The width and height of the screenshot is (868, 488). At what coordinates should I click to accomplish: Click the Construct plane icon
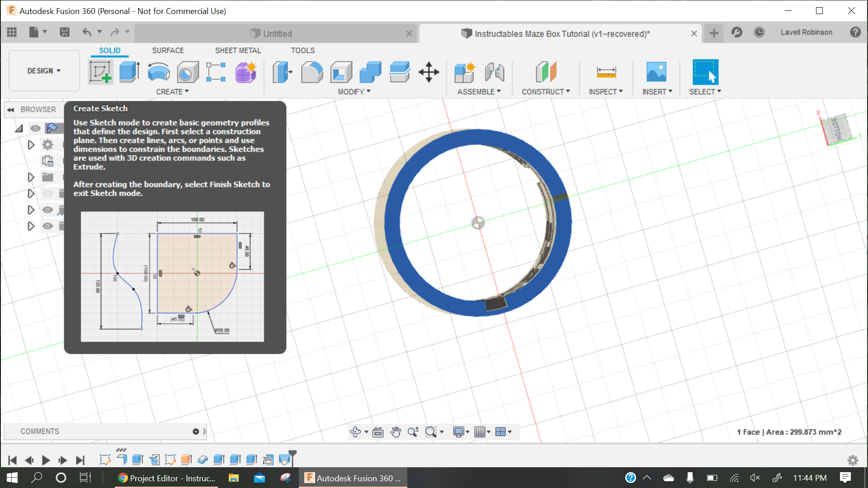point(546,72)
